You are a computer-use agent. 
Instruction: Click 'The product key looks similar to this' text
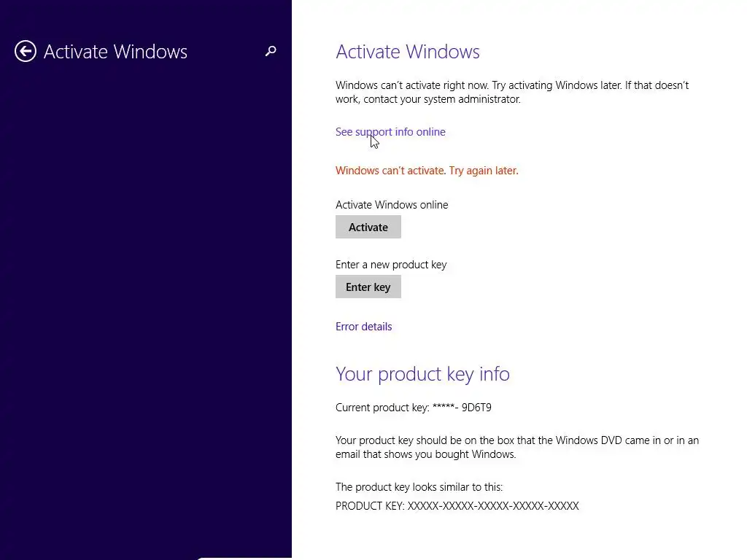pyautogui.click(x=419, y=487)
